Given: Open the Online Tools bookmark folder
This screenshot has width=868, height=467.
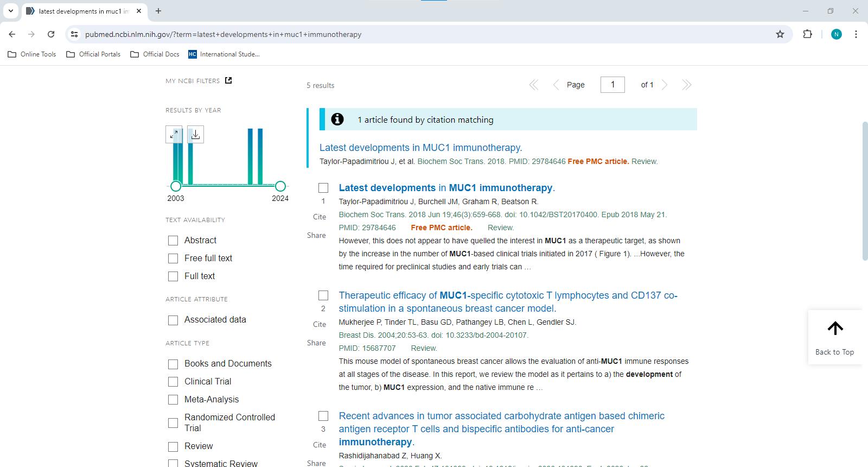Looking at the screenshot, I should point(32,54).
